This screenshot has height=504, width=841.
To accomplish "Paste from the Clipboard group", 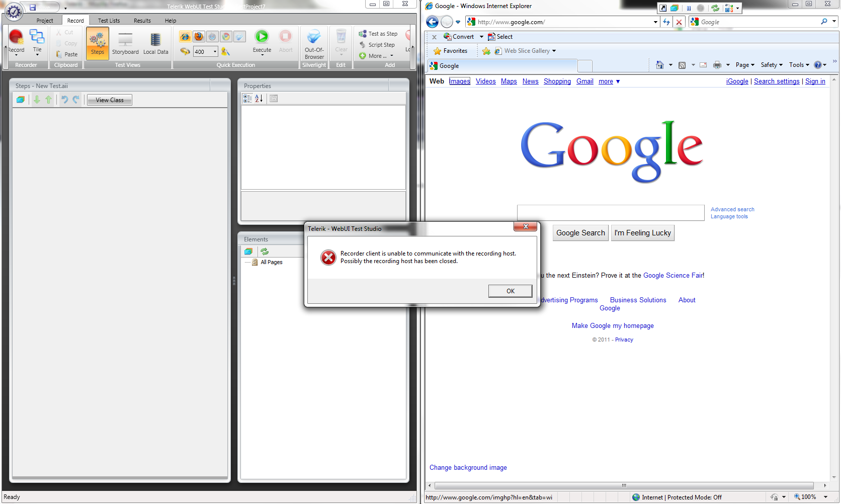I will [67, 54].
